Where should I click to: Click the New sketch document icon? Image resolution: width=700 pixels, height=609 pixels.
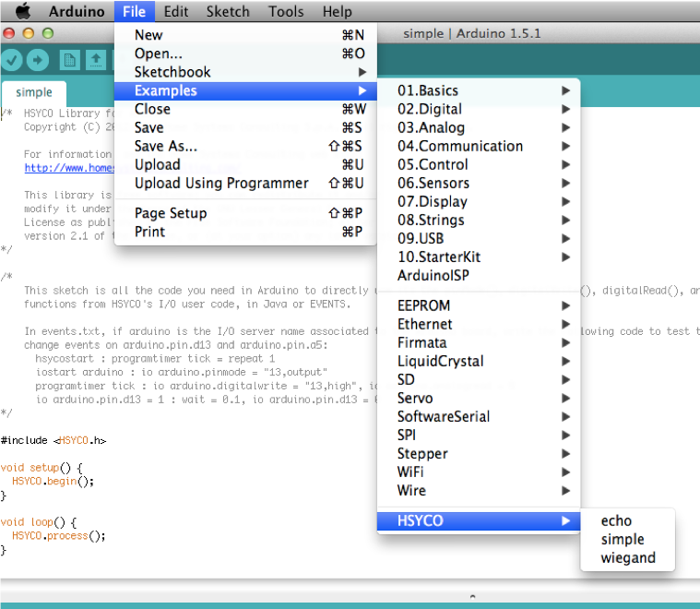[70, 60]
